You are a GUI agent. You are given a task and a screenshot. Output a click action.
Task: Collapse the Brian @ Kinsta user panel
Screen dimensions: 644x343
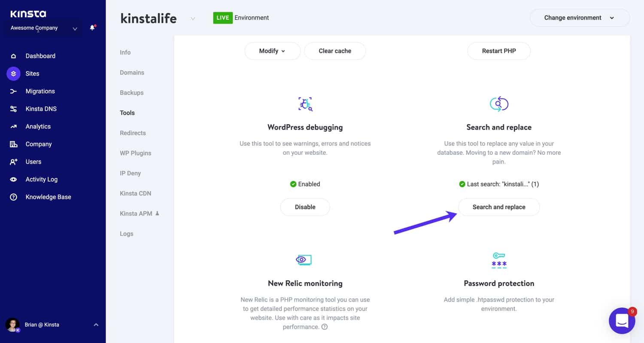point(96,325)
